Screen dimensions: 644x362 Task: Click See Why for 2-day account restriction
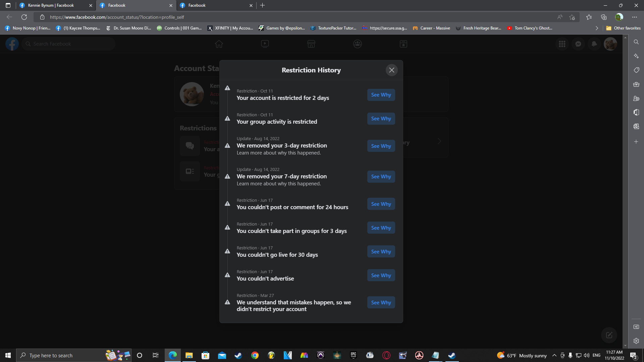[x=381, y=95]
